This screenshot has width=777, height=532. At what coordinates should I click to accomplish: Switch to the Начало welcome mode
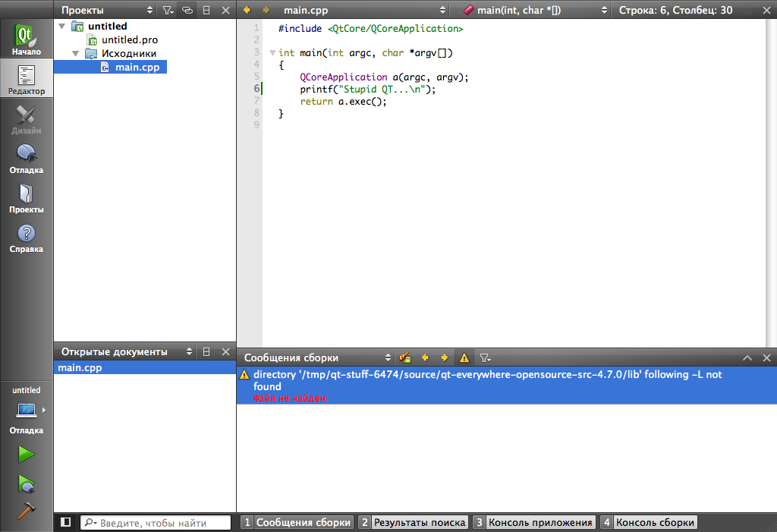(27, 39)
